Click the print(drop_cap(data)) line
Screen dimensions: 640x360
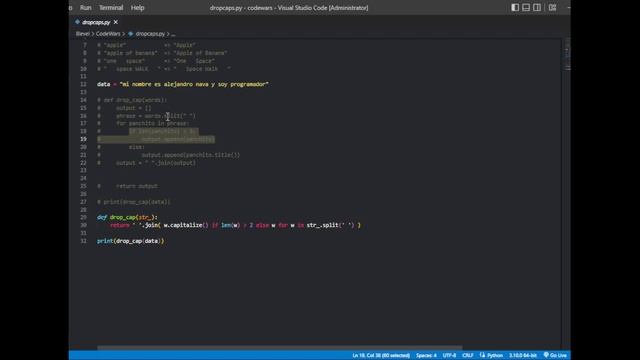coord(131,241)
